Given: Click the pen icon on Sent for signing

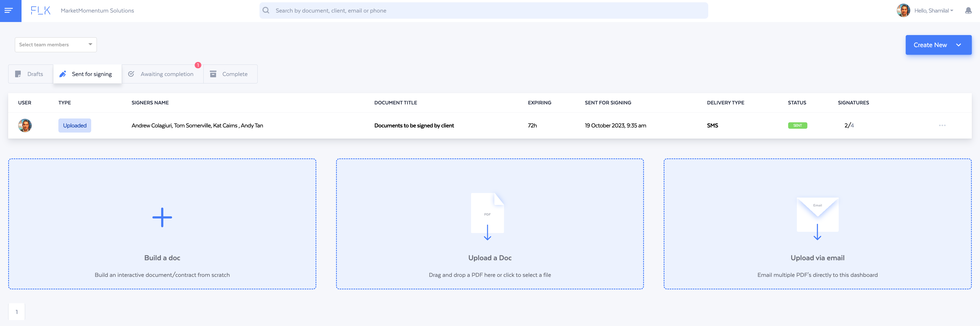Looking at the screenshot, I should tap(63, 74).
